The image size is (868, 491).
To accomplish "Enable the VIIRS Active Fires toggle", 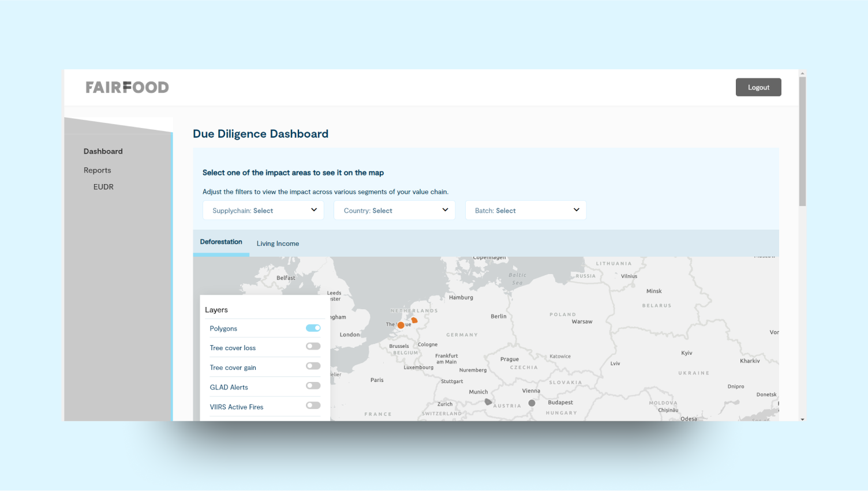I will (313, 405).
